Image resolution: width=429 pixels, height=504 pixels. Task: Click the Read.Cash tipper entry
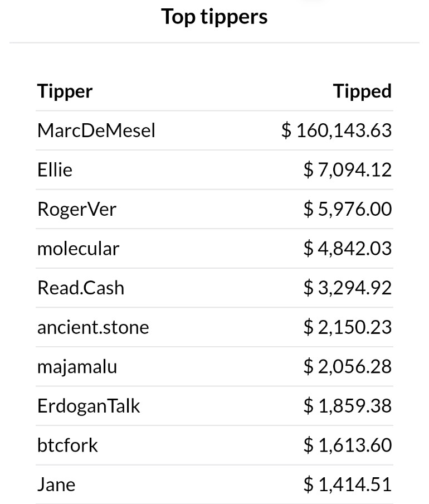81,288
